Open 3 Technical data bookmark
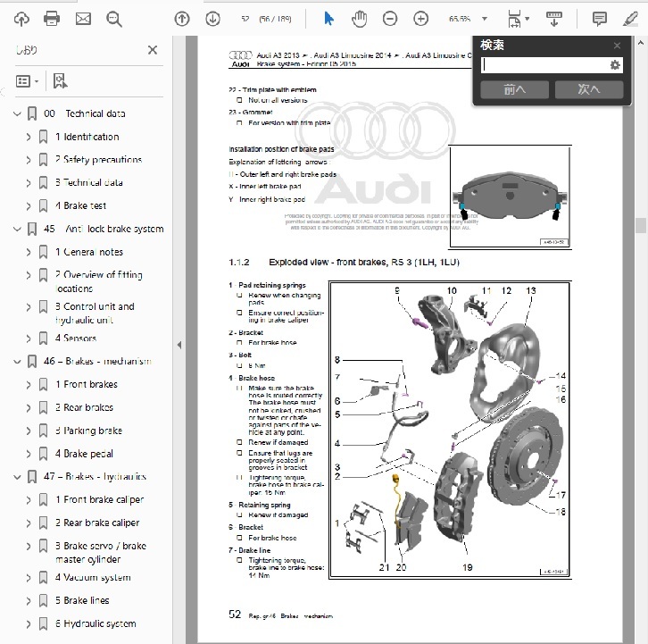This screenshot has height=644, width=648. pos(89,182)
